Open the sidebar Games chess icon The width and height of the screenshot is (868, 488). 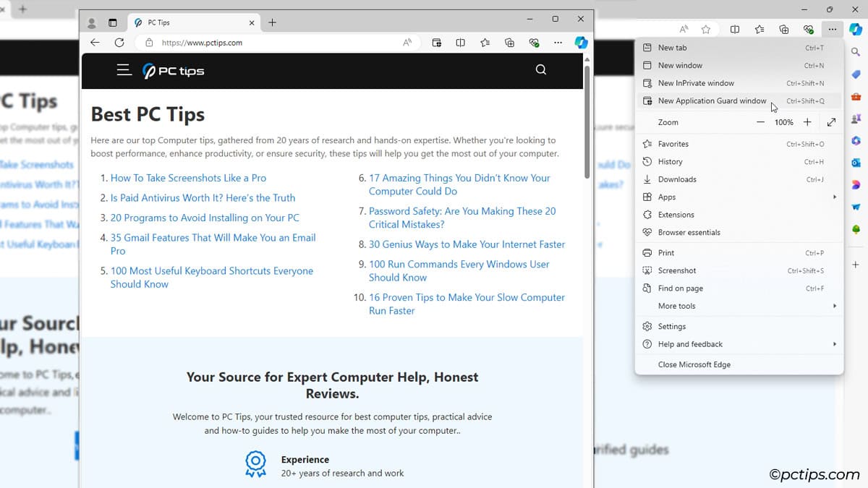(x=856, y=119)
